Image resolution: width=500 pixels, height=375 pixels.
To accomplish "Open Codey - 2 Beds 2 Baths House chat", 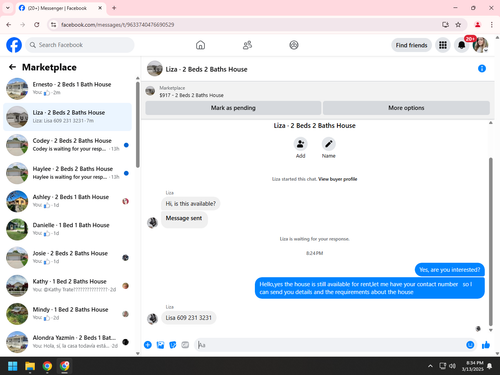I will [67, 145].
